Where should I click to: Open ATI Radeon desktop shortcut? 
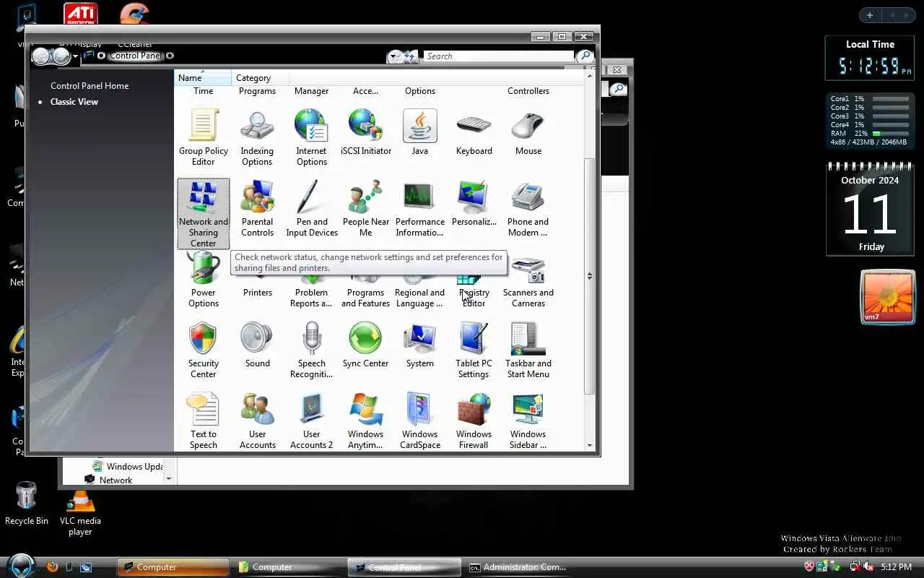point(81,14)
